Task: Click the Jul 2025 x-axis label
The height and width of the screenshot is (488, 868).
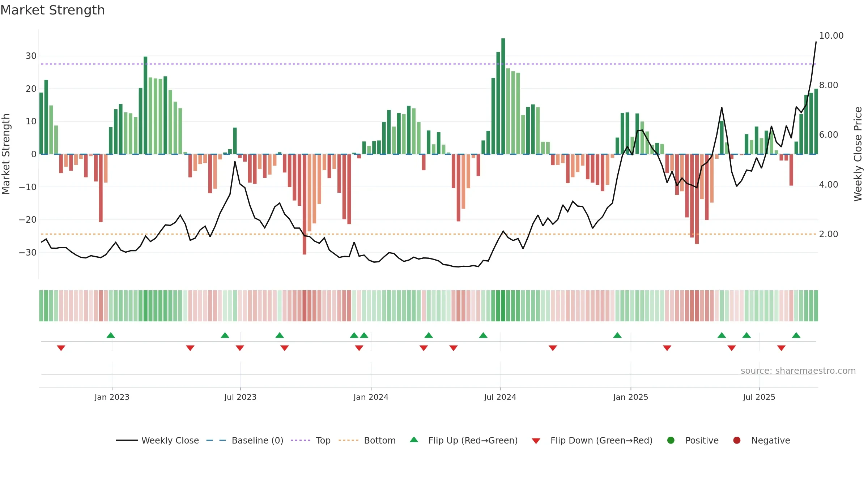Action: (x=759, y=397)
